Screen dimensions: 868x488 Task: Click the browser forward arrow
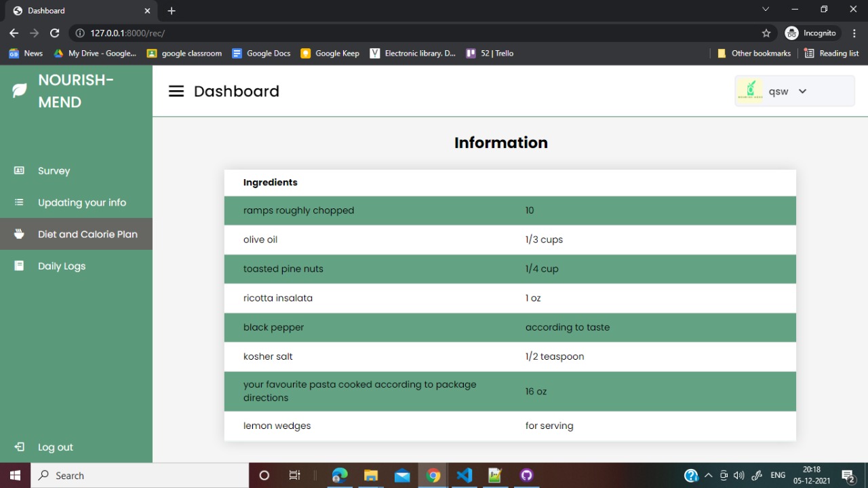(34, 33)
